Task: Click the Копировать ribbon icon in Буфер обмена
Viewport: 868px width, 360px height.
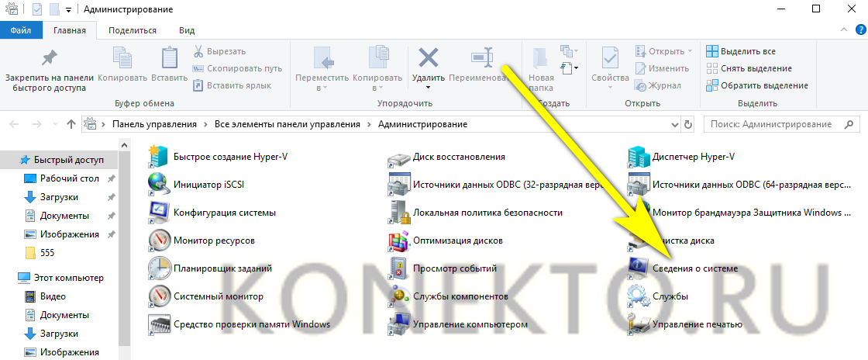Action: coord(122,57)
